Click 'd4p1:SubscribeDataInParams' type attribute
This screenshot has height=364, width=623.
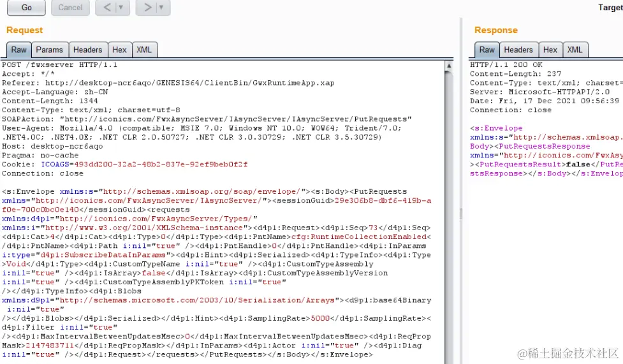pyautogui.click(x=103, y=255)
